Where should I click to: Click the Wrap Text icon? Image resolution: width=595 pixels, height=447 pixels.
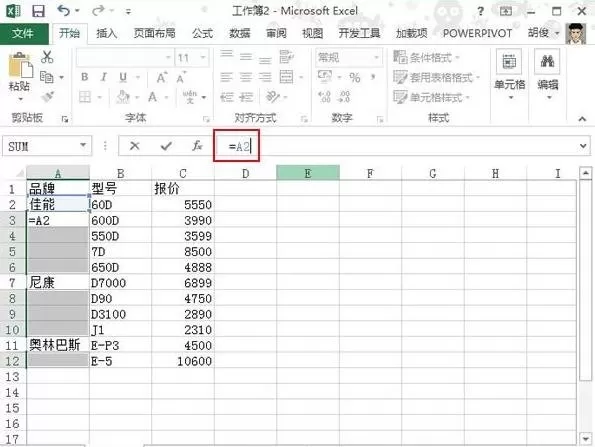(x=286, y=57)
